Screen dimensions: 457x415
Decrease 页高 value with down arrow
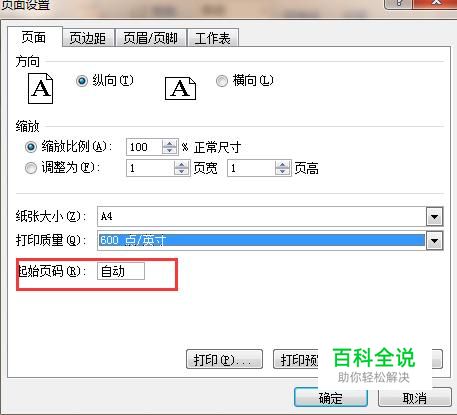tap(283, 171)
